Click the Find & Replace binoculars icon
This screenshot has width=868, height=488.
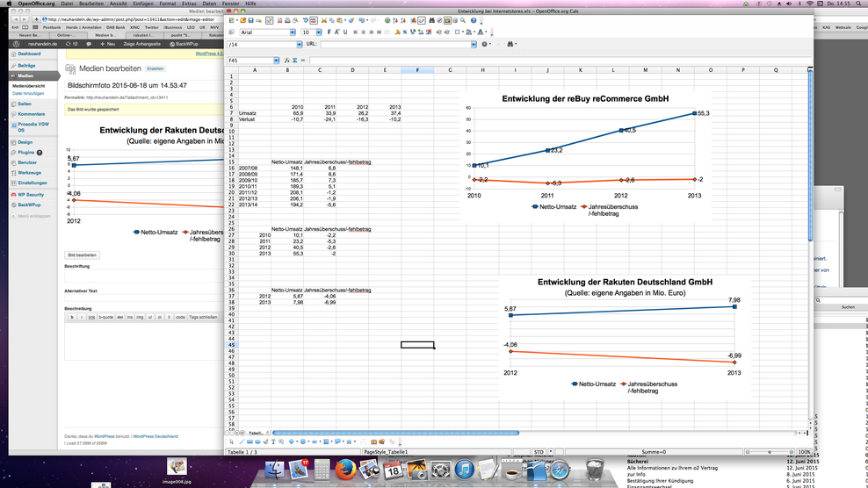tap(431, 20)
